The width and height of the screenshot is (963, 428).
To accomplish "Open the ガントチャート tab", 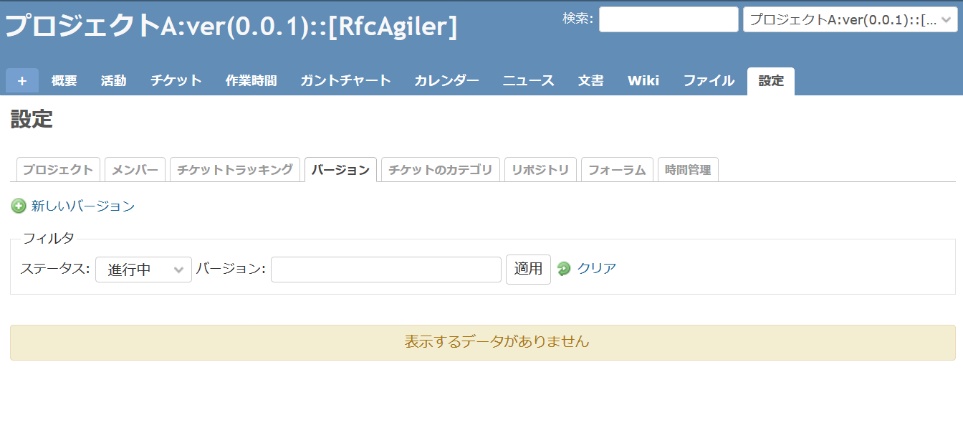I will [346, 81].
